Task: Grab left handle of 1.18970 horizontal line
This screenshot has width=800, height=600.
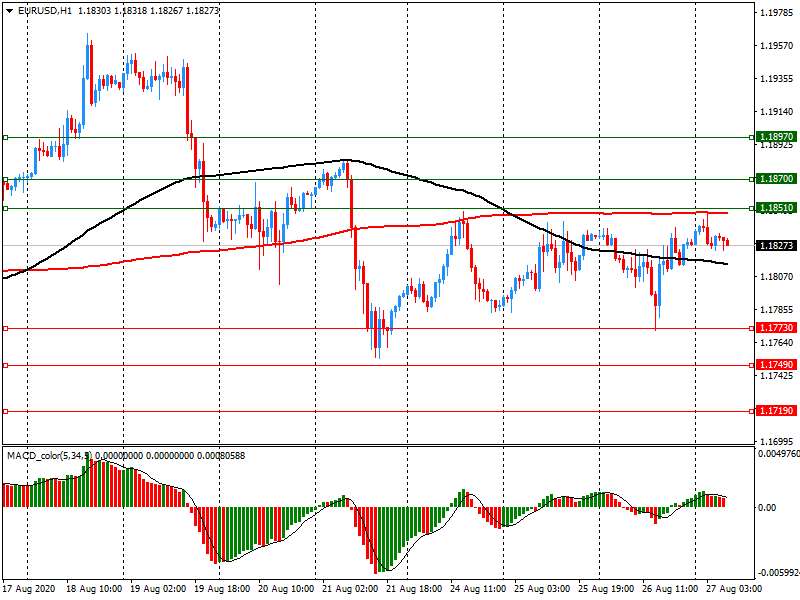Action: coord(5,137)
